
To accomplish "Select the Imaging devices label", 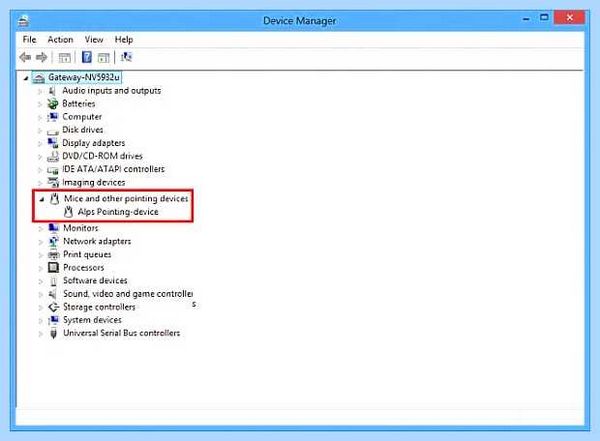I will pyautogui.click(x=94, y=182).
